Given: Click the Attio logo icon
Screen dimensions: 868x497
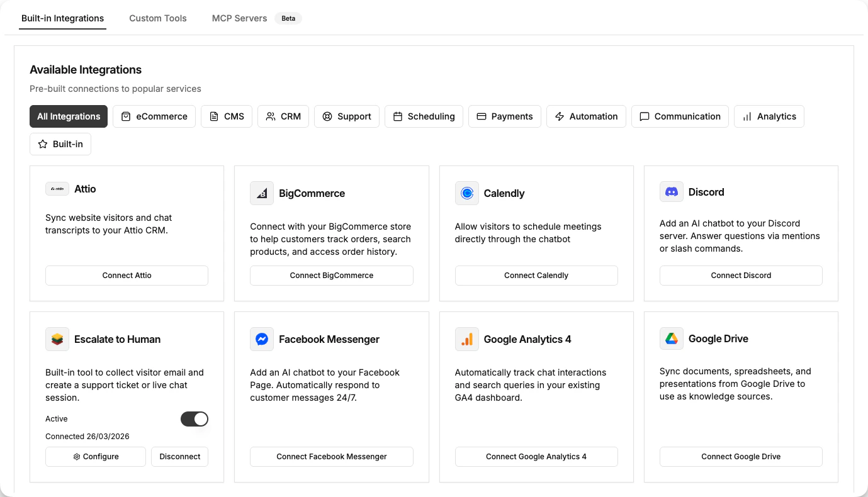Looking at the screenshot, I should (x=57, y=188).
